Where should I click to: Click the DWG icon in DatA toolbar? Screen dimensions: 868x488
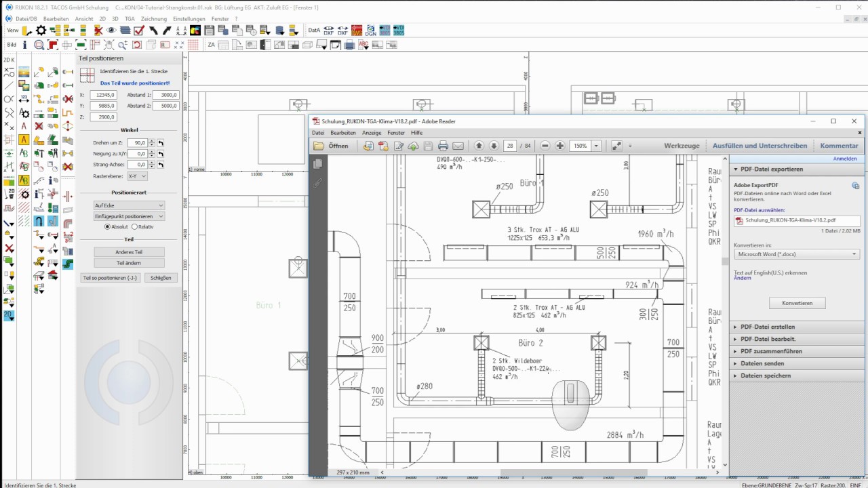tap(356, 30)
